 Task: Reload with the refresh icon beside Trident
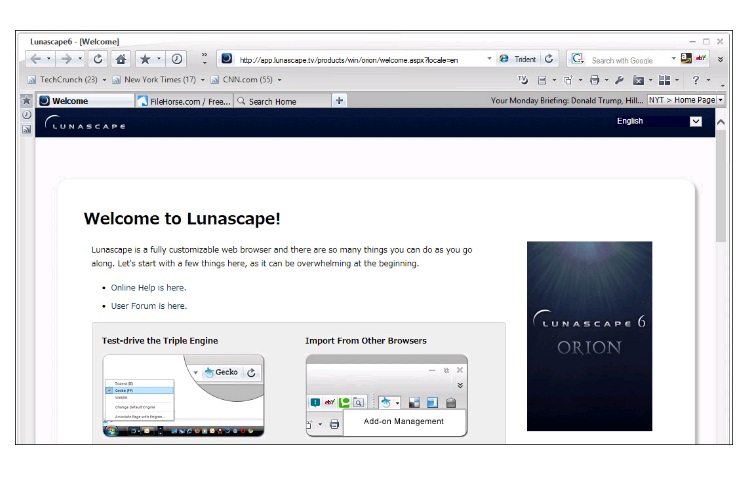tap(549, 59)
